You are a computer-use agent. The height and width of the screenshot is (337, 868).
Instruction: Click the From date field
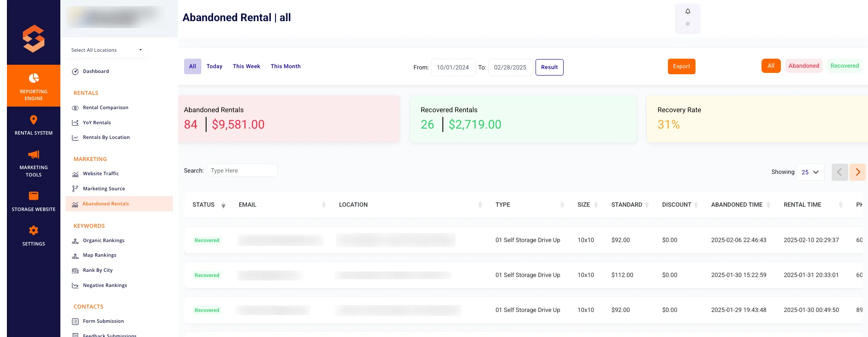coord(453,67)
